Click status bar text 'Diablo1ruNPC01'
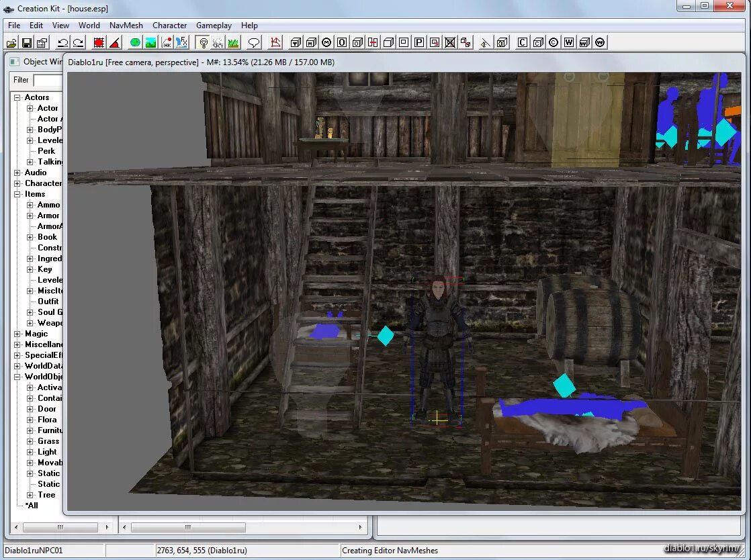Viewport: 751px width, 560px height. (34, 551)
